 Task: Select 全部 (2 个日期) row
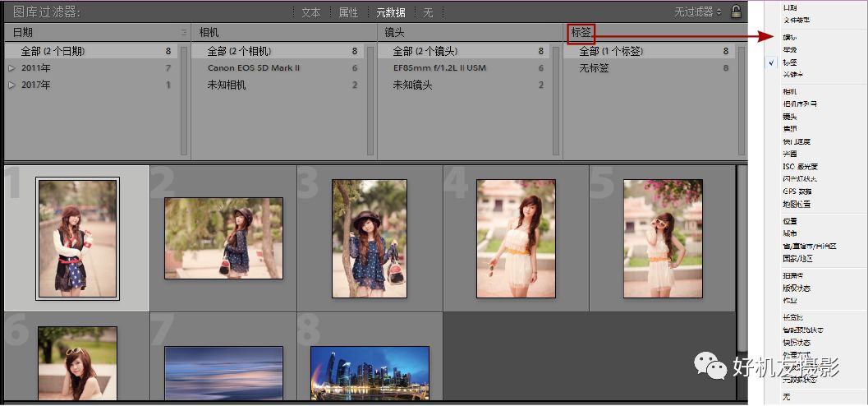pos(91,52)
